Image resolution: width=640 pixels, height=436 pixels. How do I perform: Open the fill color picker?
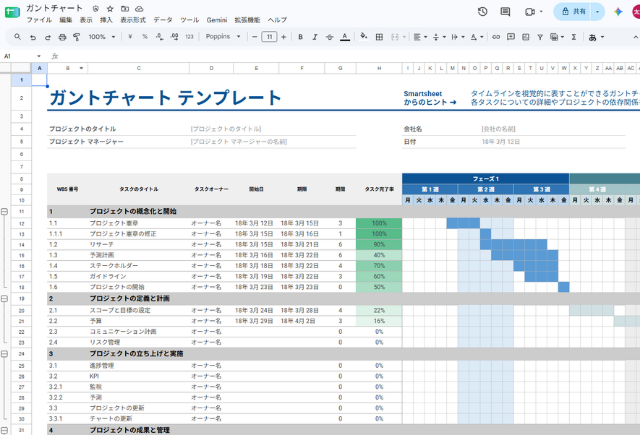coord(364,37)
